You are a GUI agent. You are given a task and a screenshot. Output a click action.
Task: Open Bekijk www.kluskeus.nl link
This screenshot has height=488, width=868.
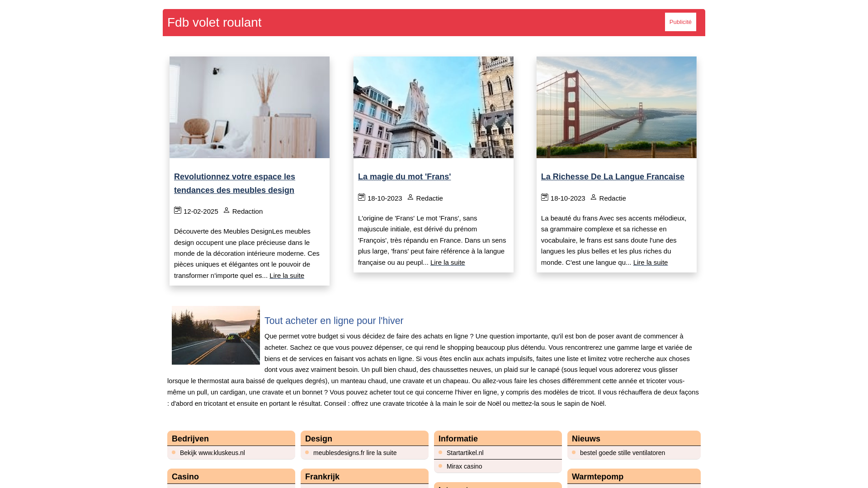[212, 453]
